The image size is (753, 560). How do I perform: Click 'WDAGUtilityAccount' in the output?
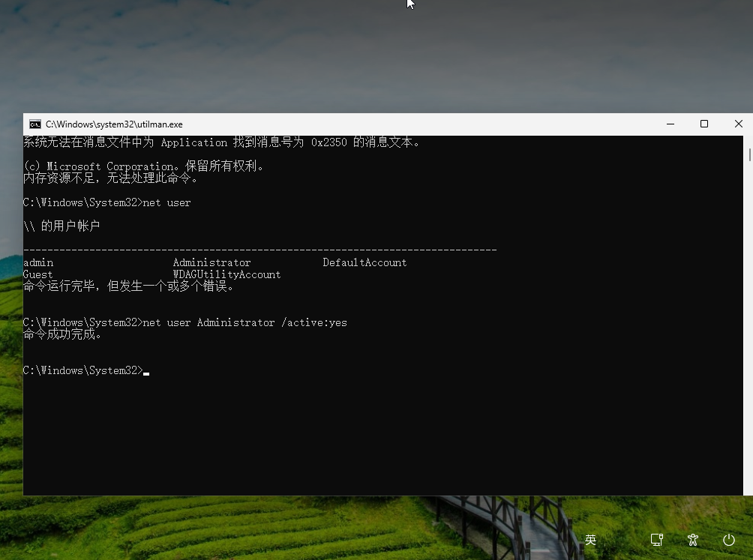[x=226, y=275]
